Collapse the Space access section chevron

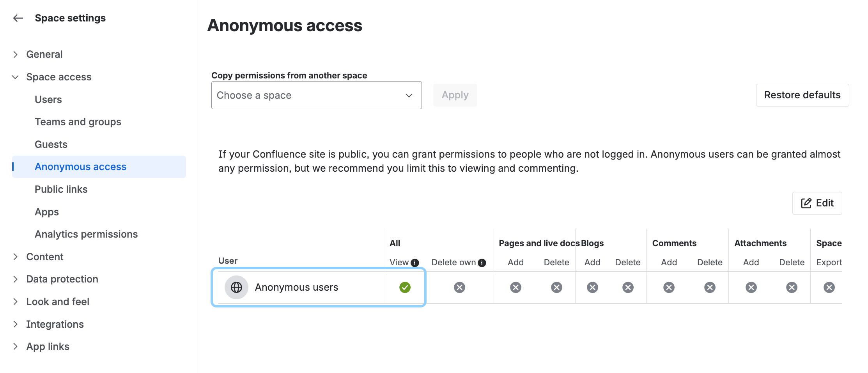point(15,77)
